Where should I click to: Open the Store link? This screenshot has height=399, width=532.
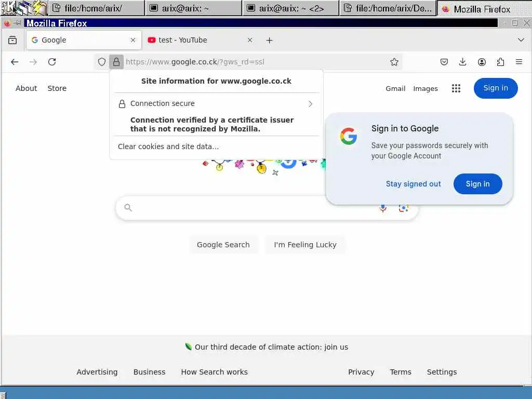pos(57,88)
